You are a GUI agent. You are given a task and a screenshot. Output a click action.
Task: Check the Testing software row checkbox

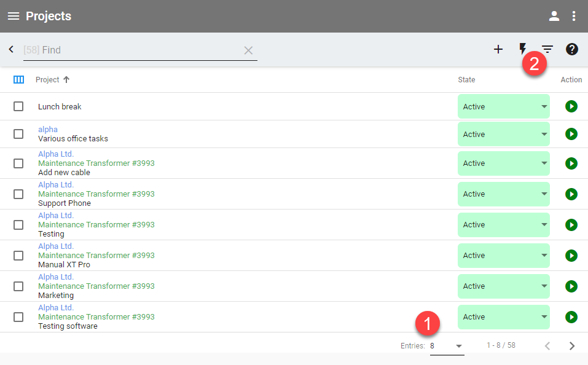[x=18, y=317]
